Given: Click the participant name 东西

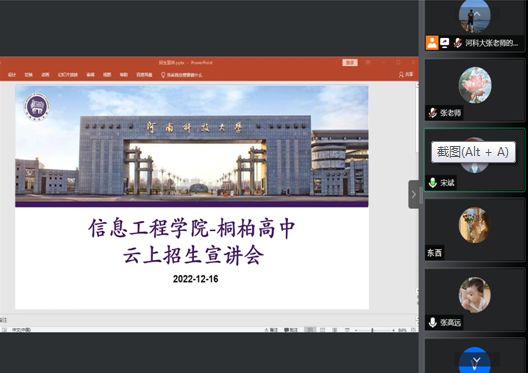Looking at the screenshot, I should pyautogui.click(x=434, y=252).
